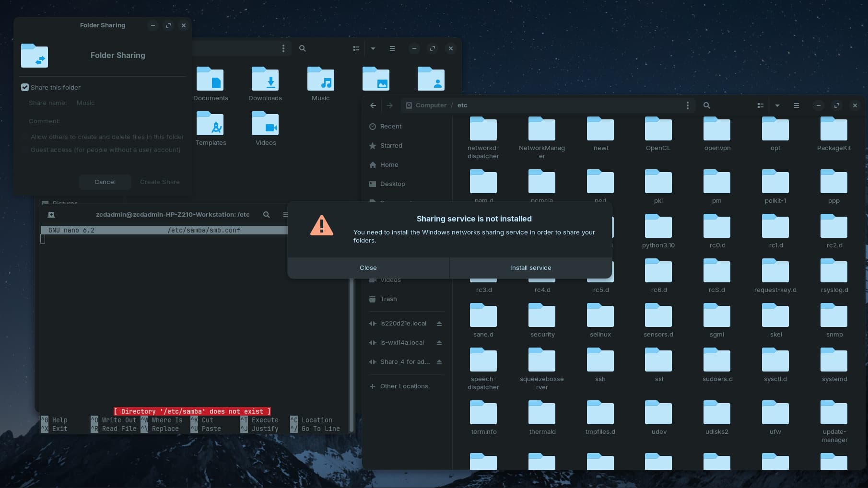The height and width of the screenshot is (488, 868).
Task: Uncheck Share this folder checkbox
Action: [25, 87]
